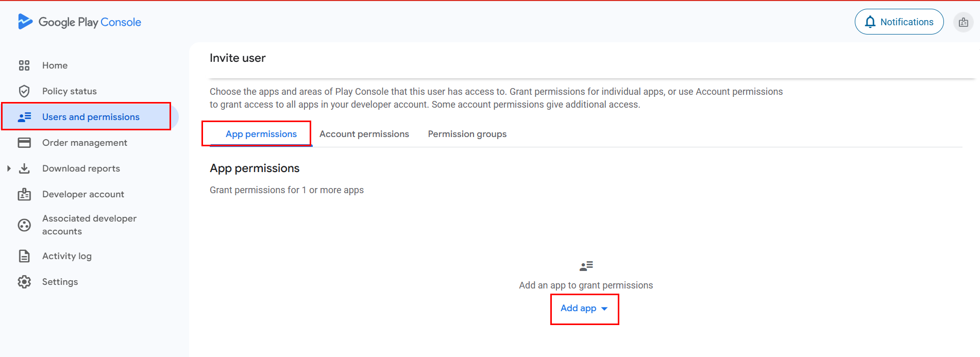Navigate to Policy status
This screenshot has width=980, height=357.
click(70, 91)
